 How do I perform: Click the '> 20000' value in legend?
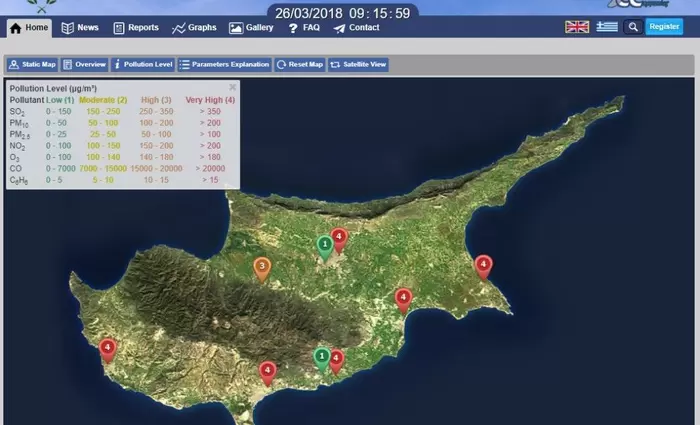click(210, 168)
